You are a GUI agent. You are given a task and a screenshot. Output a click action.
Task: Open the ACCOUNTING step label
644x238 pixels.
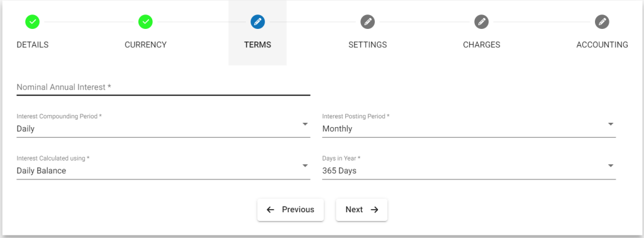[x=602, y=45]
